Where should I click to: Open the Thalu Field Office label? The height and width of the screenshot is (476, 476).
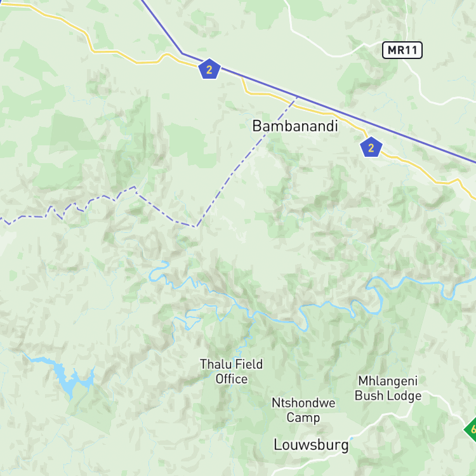tap(231, 371)
